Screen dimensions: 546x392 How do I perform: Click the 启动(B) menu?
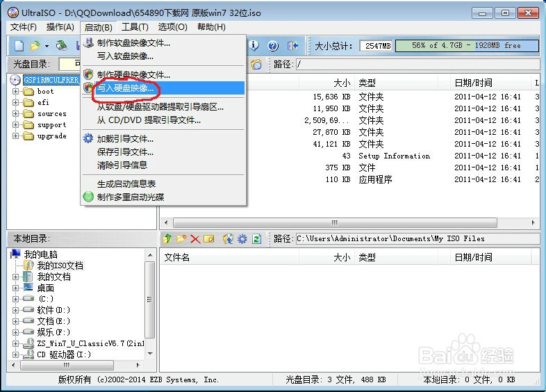(x=98, y=27)
